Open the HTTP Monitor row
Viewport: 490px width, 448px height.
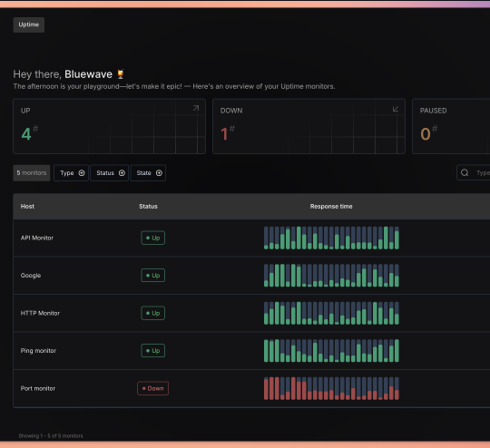(x=251, y=313)
